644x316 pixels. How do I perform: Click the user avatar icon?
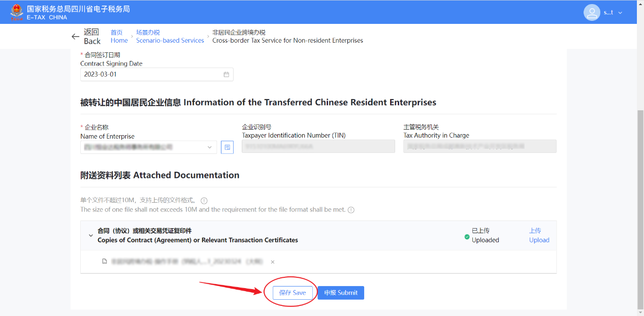click(x=592, y=12)
